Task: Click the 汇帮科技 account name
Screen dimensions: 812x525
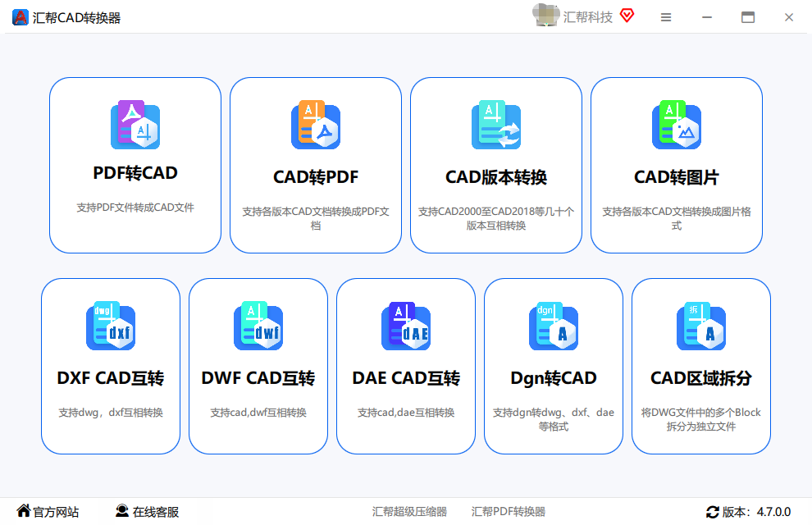Action: [x=588, y=17]
